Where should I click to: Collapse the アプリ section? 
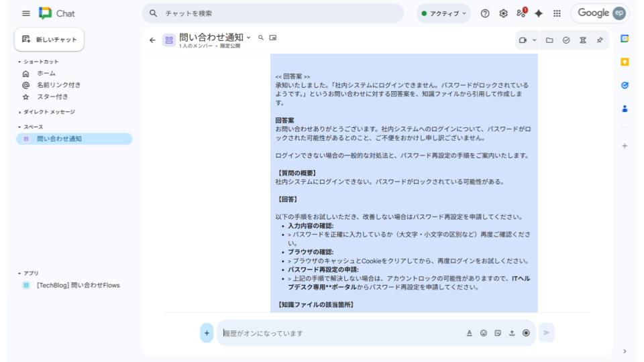point(19,274)
